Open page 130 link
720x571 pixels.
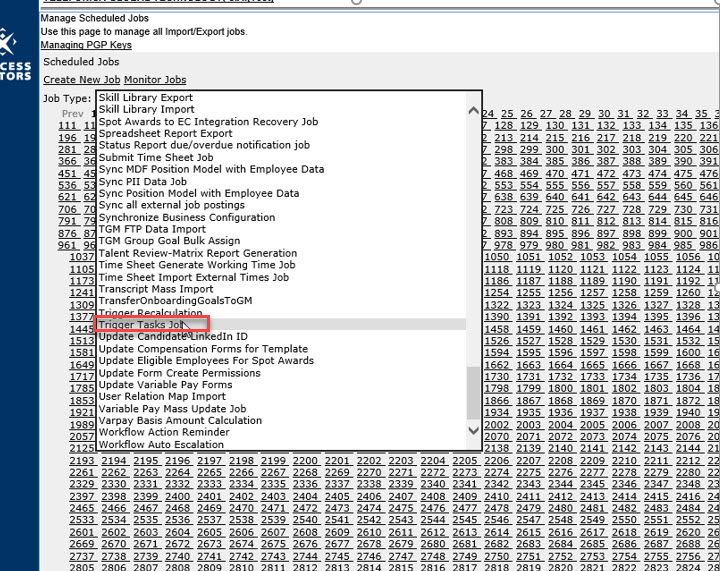pos(555,125)
